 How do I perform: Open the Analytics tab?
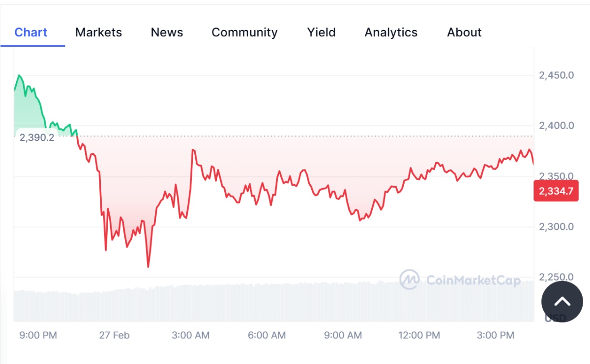391,32
